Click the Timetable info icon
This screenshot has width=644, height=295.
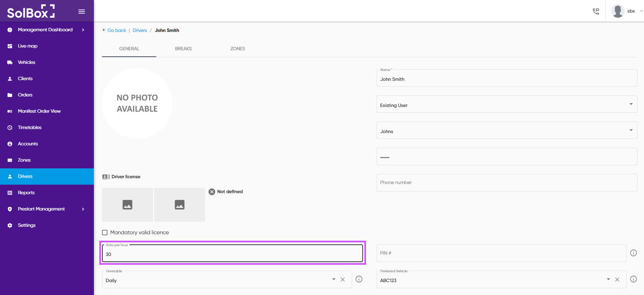359,279
